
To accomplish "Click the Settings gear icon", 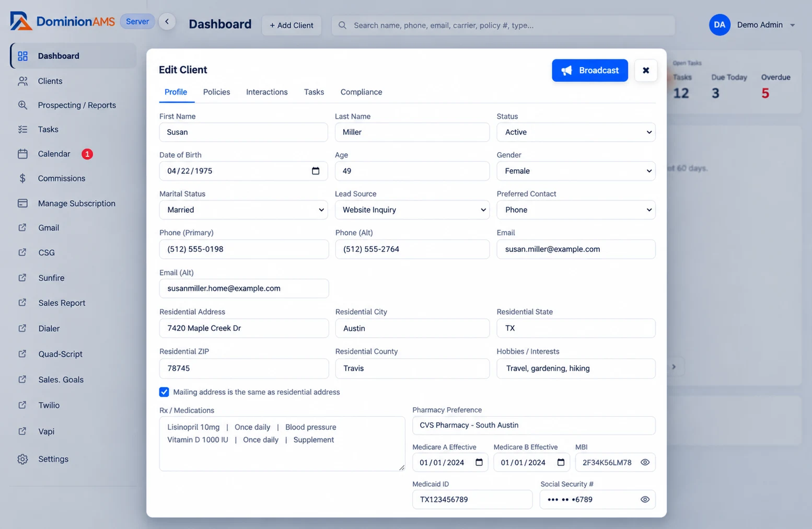I will click(22, 459).
